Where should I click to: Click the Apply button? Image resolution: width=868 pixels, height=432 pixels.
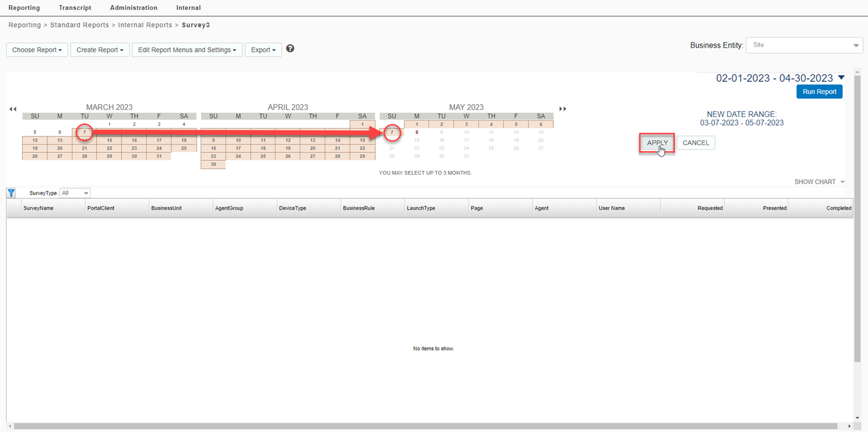coord(657,143)
